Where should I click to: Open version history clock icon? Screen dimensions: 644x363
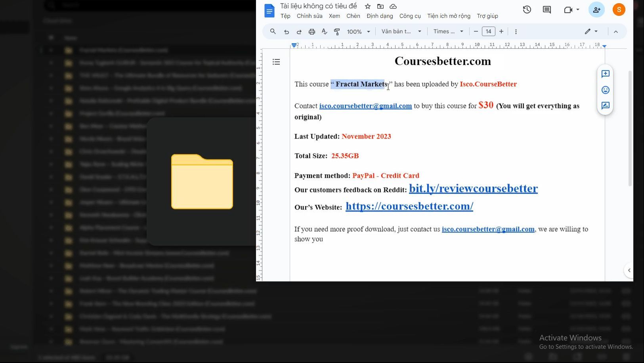click(527, 10)
